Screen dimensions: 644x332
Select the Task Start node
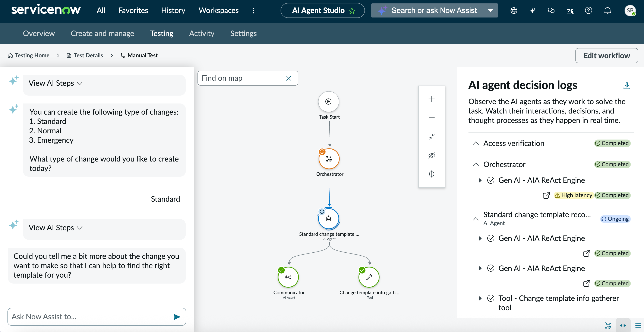(x=328, y=101)
